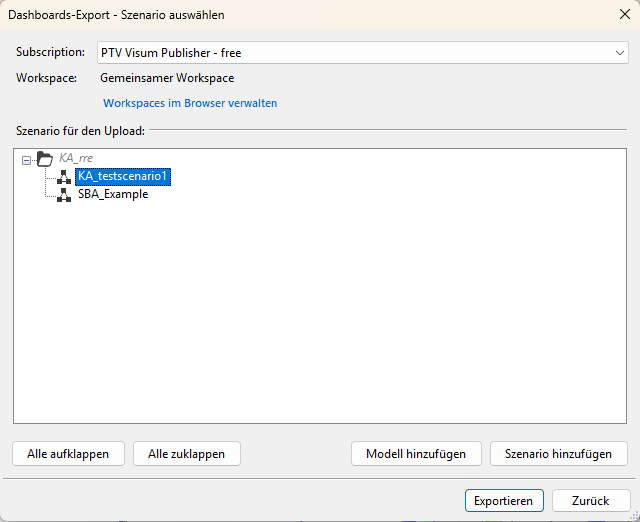Click the Exportieren button
The width and height of the screenshot is (640, 522).
(504, 500)
